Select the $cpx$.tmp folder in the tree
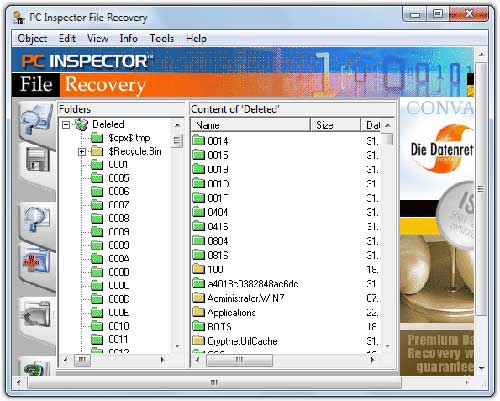Image resolution: width=500 pixels, height=401 pixels. click(x=129, y=138)
